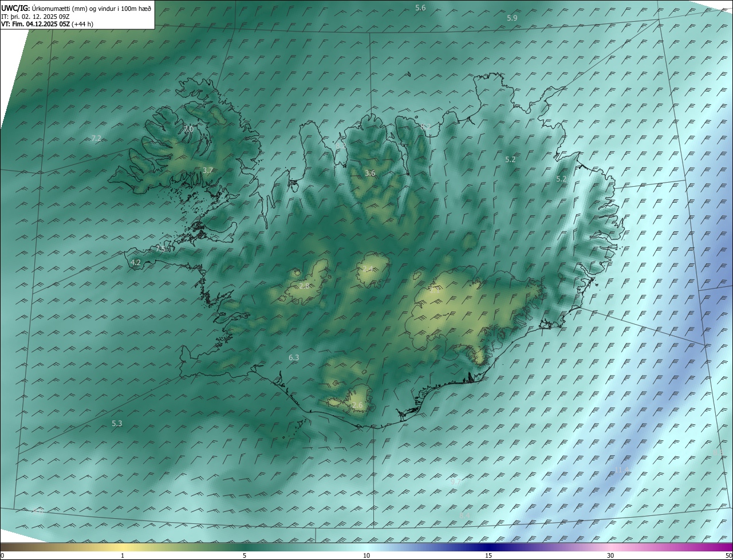Click the 3.6 value label in north Iceland
The width and height of the screenshot is (733, 560).
370,173
